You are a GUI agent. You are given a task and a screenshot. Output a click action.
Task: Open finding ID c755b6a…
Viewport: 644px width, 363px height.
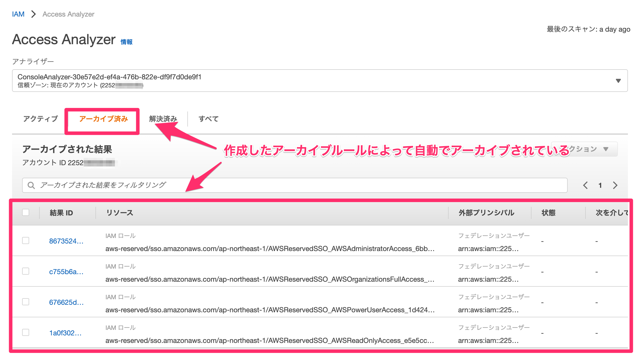coord(66,272)
